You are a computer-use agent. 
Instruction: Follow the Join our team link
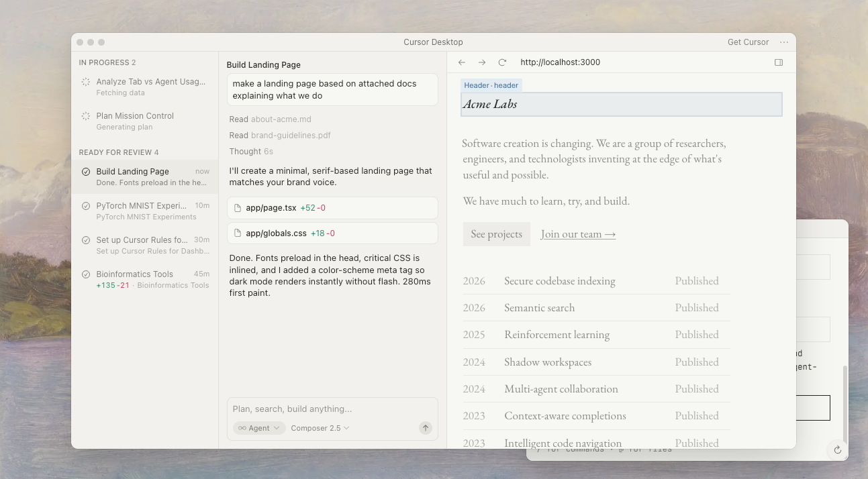[578, 234]
